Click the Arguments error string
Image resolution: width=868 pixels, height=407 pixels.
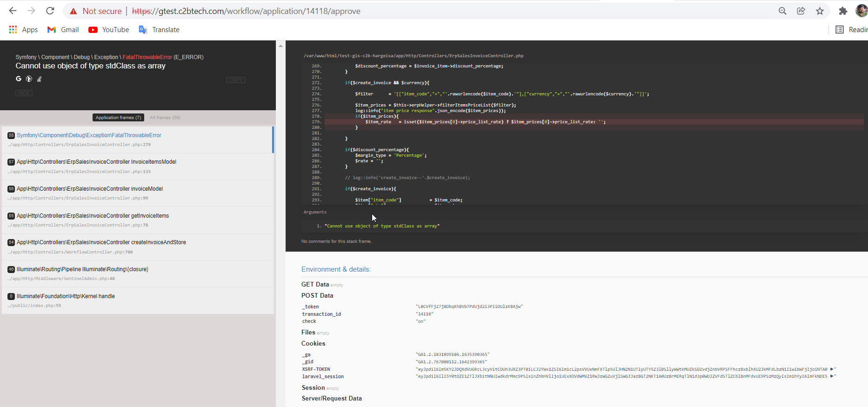tap(382, 226)
